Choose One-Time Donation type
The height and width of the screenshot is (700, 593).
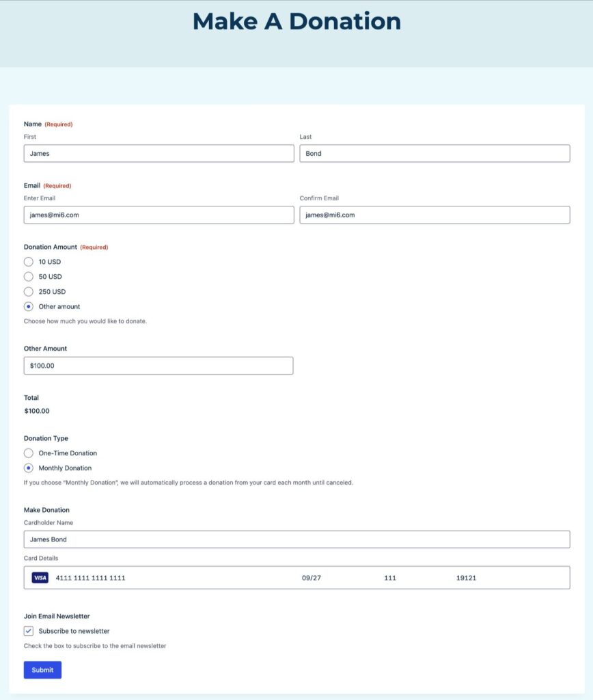(29, 453)
